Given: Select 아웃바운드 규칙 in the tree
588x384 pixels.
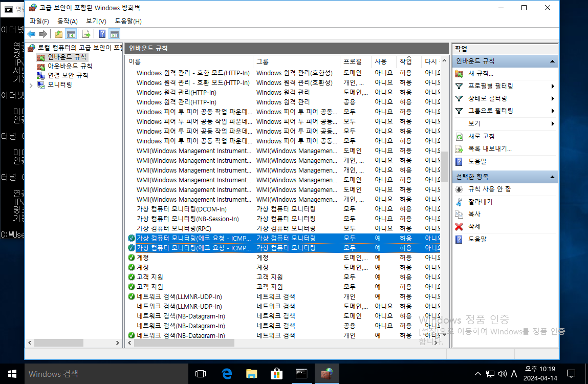Looking at the screenshot, I should click(x=70, y=66).
